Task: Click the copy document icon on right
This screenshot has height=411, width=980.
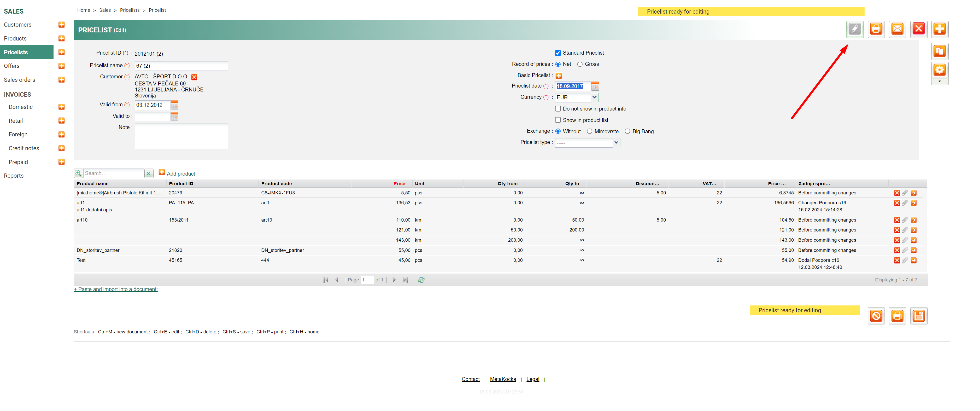Action: click(939, 51)
